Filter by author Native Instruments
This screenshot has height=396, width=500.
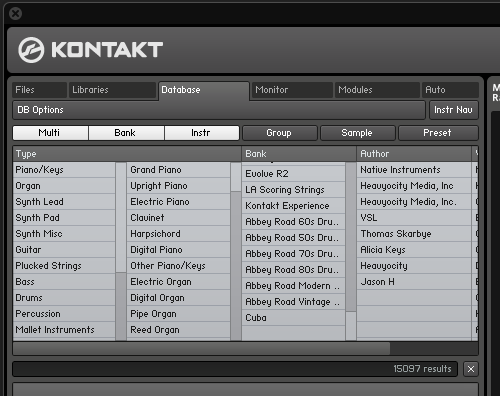point(414,170)
